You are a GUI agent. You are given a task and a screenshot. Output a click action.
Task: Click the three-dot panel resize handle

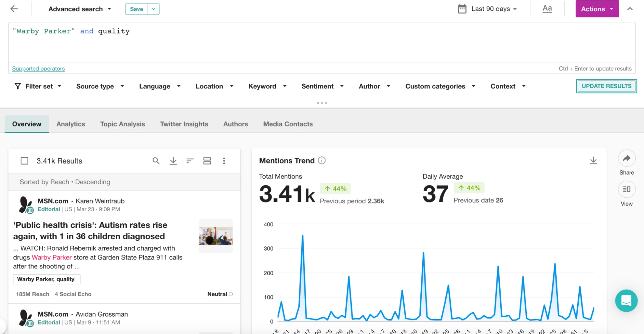coord(322,103)
